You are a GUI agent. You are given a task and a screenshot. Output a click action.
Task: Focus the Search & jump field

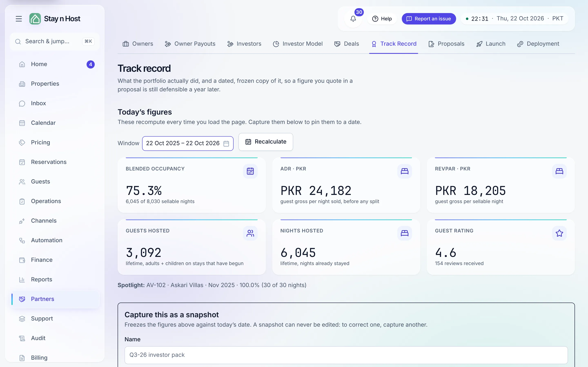55,42
